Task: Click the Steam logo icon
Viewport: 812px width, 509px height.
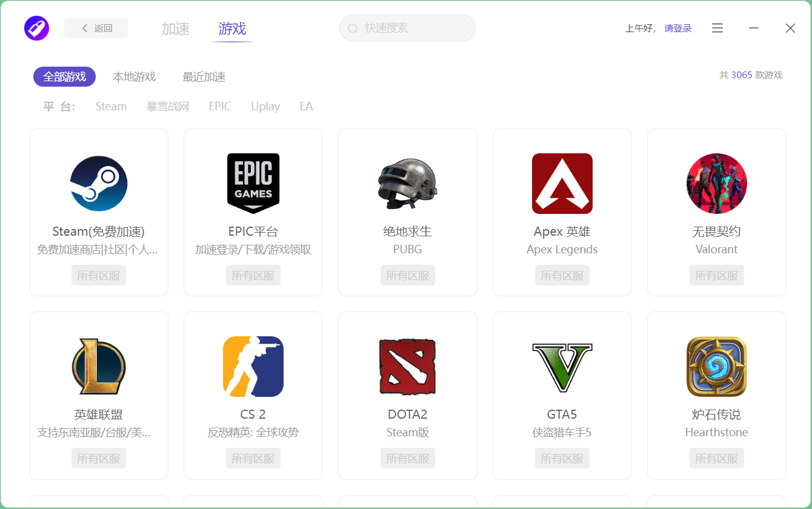Action: pyautogui.click(x=99, y=184)
